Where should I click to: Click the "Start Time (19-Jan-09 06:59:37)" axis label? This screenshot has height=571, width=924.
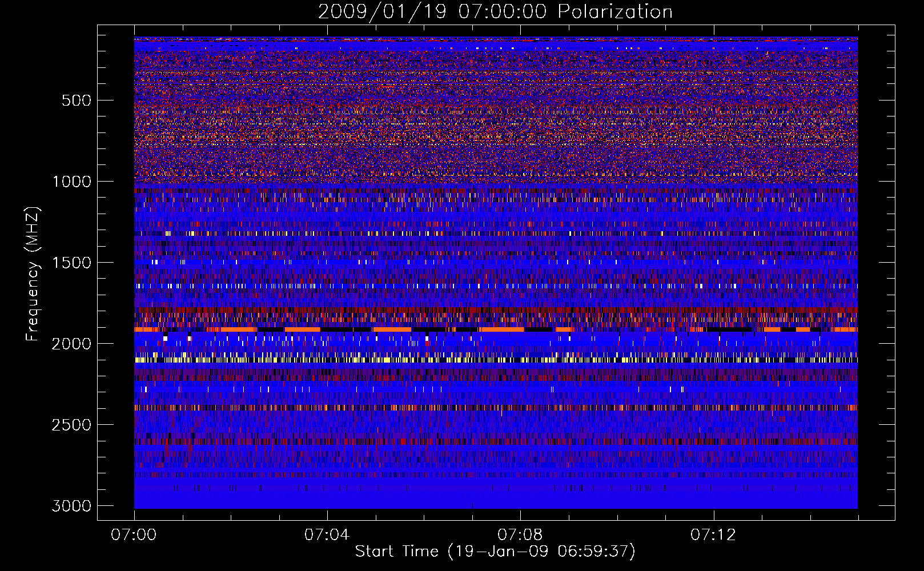(x=495, y=552)
